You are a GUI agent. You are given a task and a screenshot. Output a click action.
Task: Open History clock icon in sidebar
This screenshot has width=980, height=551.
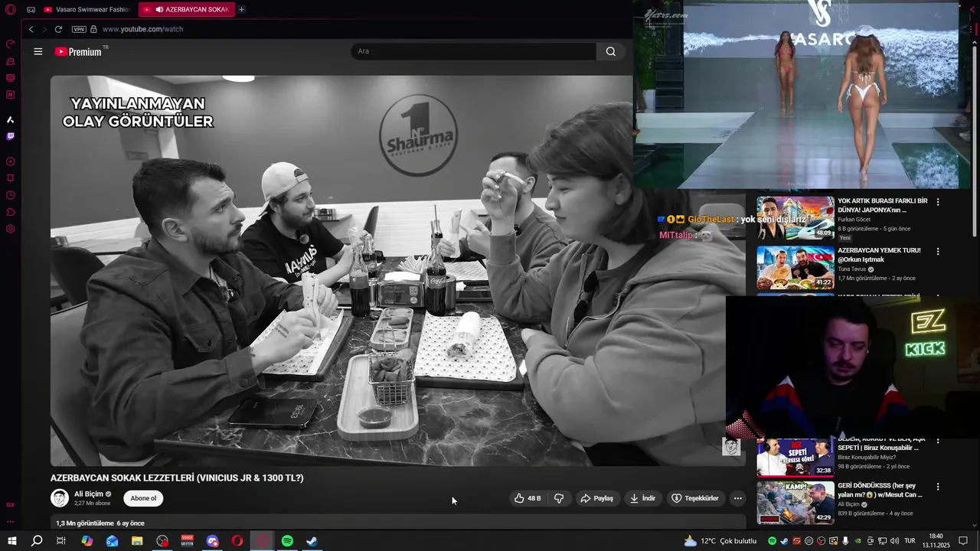click(x=11, y=195)
